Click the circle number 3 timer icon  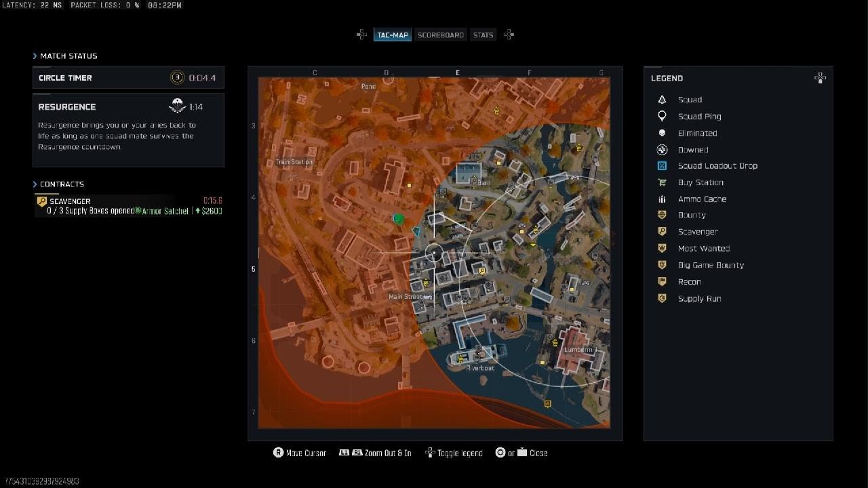177,78
